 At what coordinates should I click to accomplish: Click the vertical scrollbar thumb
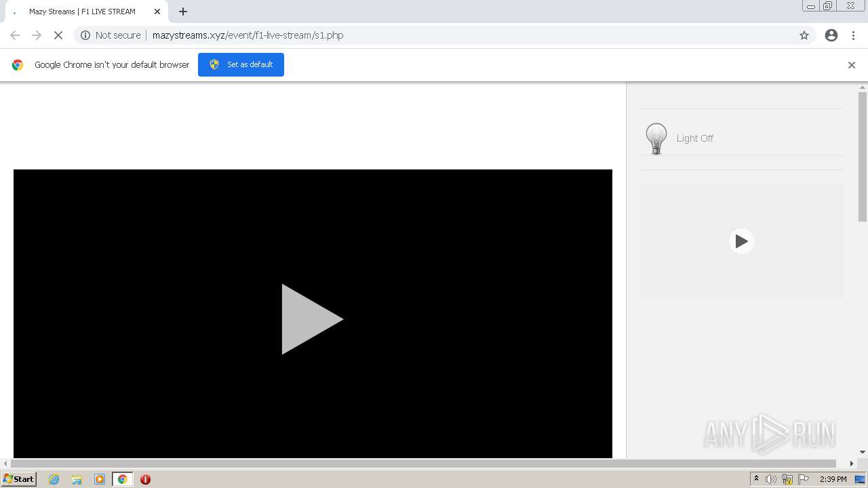click(863, 156)
